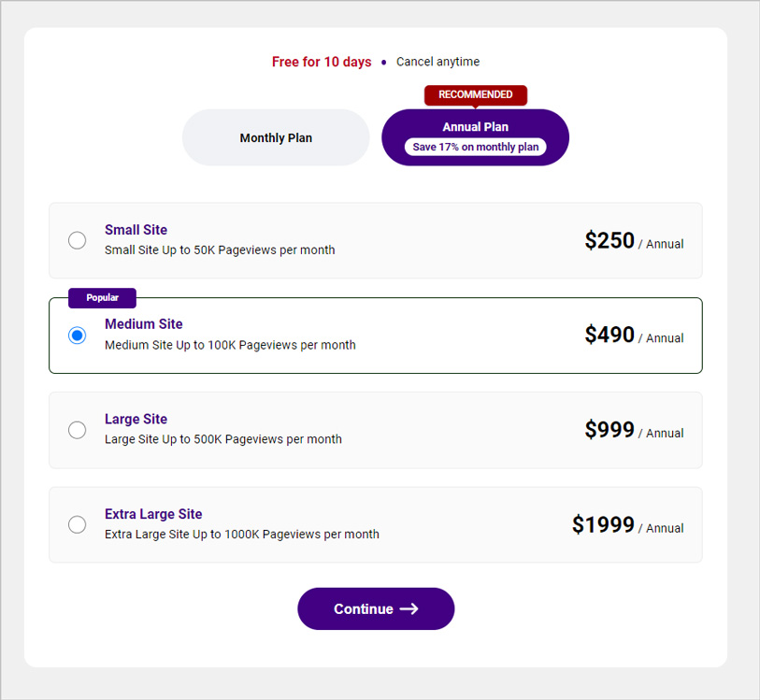Open the Small Site plan row
This screenshot has width=760, height=700.
click(375, 240)
